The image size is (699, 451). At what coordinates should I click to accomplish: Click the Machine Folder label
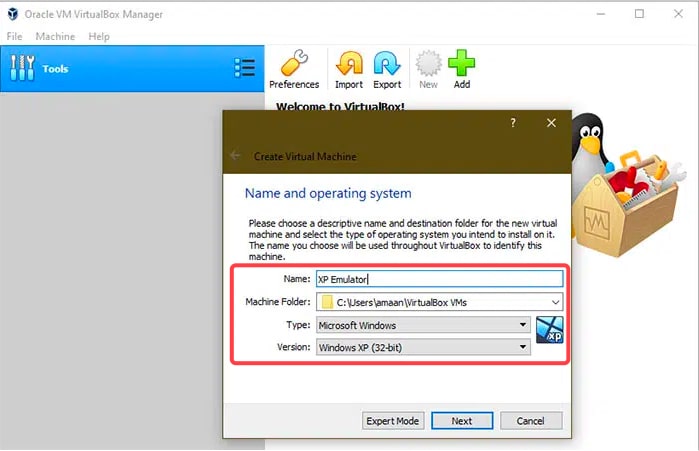pyautogui.click(x=278, y=302)
